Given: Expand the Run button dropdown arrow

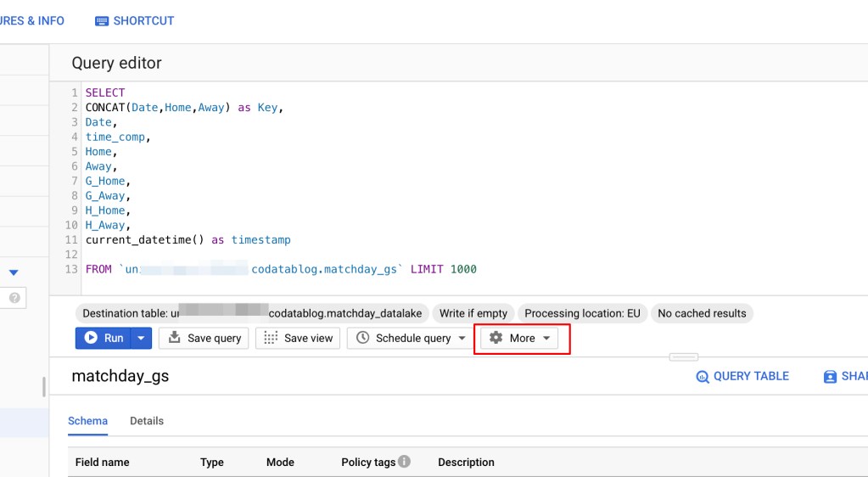Looking at the screenshot, I should coord(141,338).
